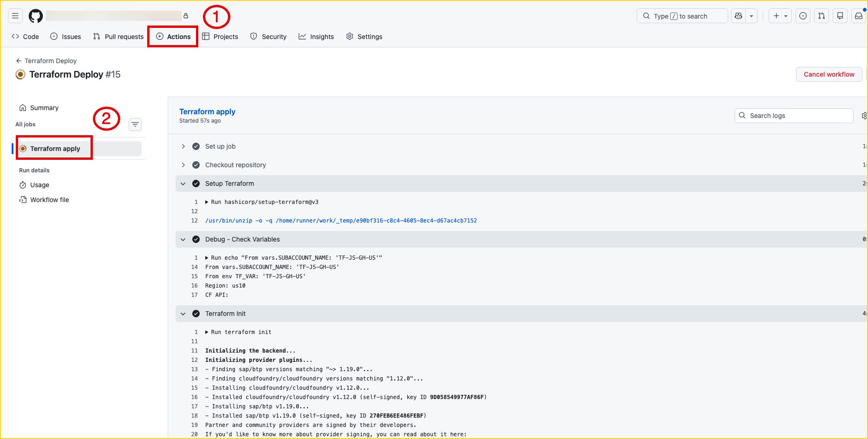Open the issues icon in header
This screenshot has height=439, width=868.
803,16
